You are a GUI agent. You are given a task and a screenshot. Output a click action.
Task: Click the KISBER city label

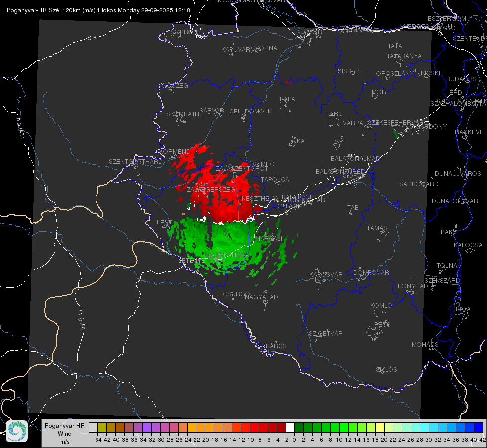pyautogui.click(x=349, y=71)
